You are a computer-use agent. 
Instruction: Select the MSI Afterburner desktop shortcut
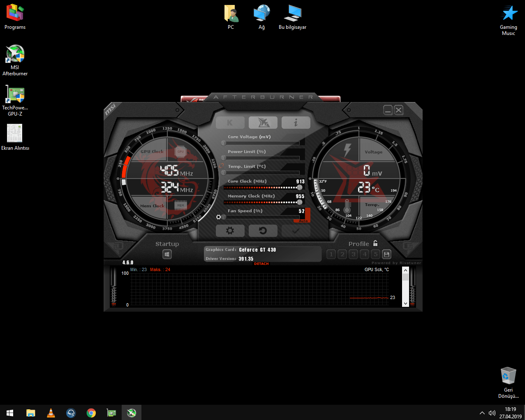pos(15,60)
